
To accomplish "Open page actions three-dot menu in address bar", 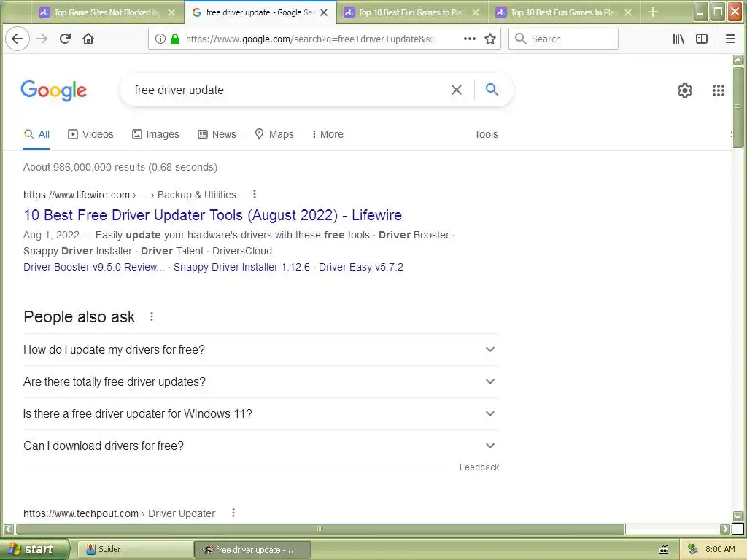I will point(469,39).
